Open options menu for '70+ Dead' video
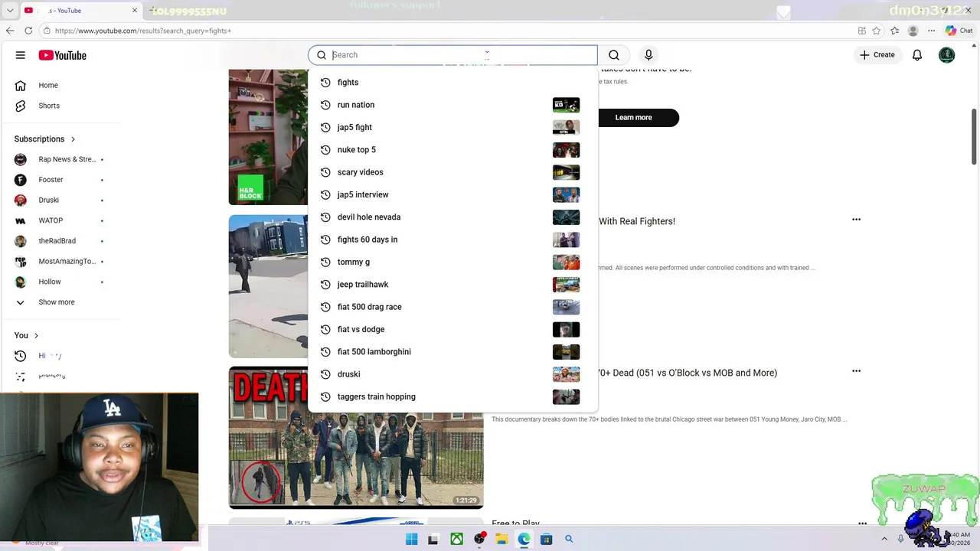Image resolution: width=980 pixels, height=551 pixels. [856, 371]
